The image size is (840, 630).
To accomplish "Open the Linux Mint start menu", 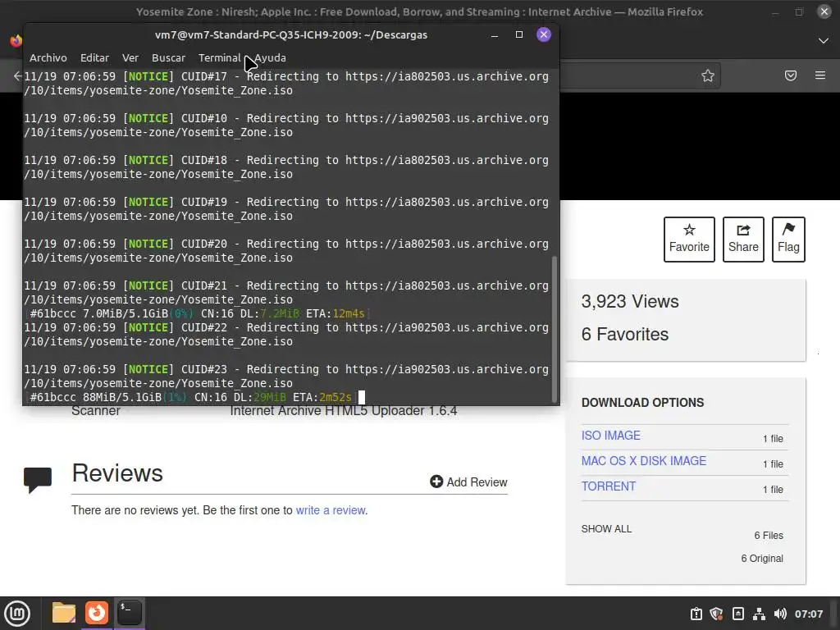I will [x=17, y=614].
